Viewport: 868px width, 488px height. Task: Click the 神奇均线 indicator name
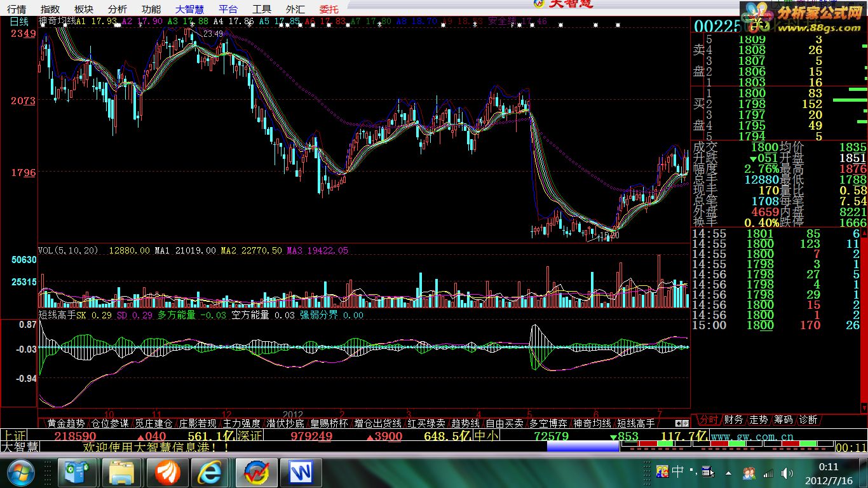click(x=57, y=21)
